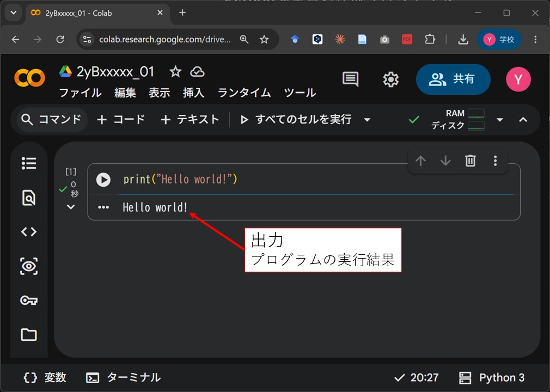Open find and replace sidebar icon
550x392 pixels.
(29, 198)
